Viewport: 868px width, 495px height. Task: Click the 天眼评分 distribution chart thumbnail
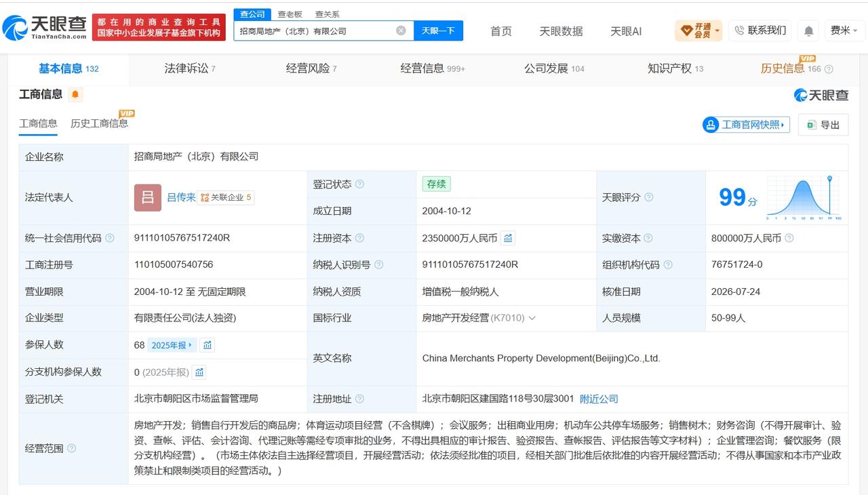coord(804,197)
